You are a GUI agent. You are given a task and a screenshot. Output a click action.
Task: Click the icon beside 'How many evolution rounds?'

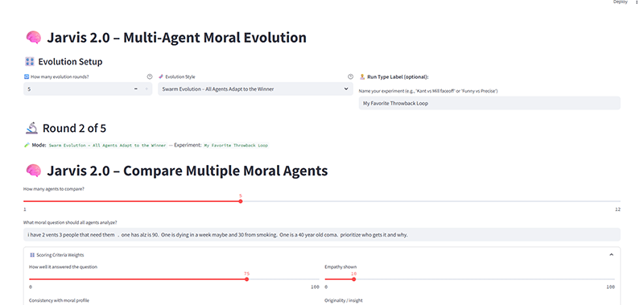coord(27,76)
